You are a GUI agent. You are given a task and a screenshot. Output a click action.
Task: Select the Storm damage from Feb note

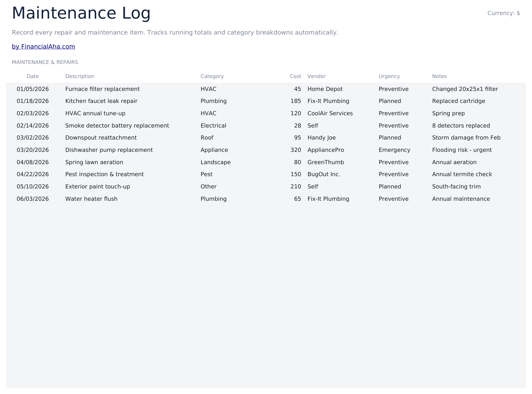click(x=466, y=138)
